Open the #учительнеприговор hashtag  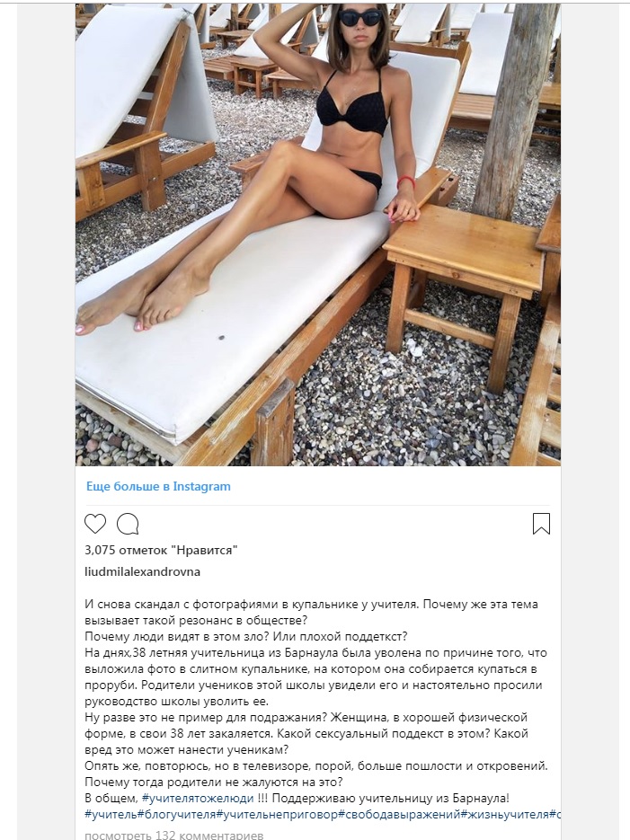[278, 814]
